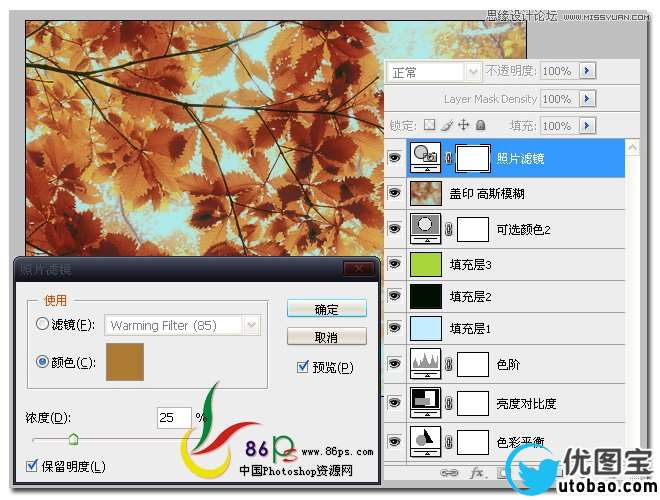Screen dimensions: 660x500
Task: Toggle lock transparent pixels icon
Action: pyautogui.click(x=429, y=125)
